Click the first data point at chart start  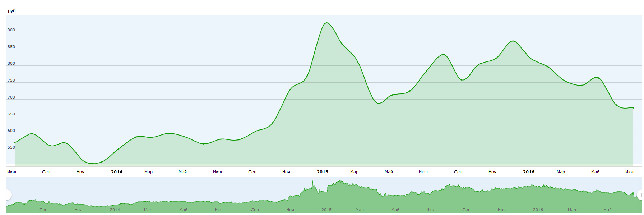tap(15, 142)
